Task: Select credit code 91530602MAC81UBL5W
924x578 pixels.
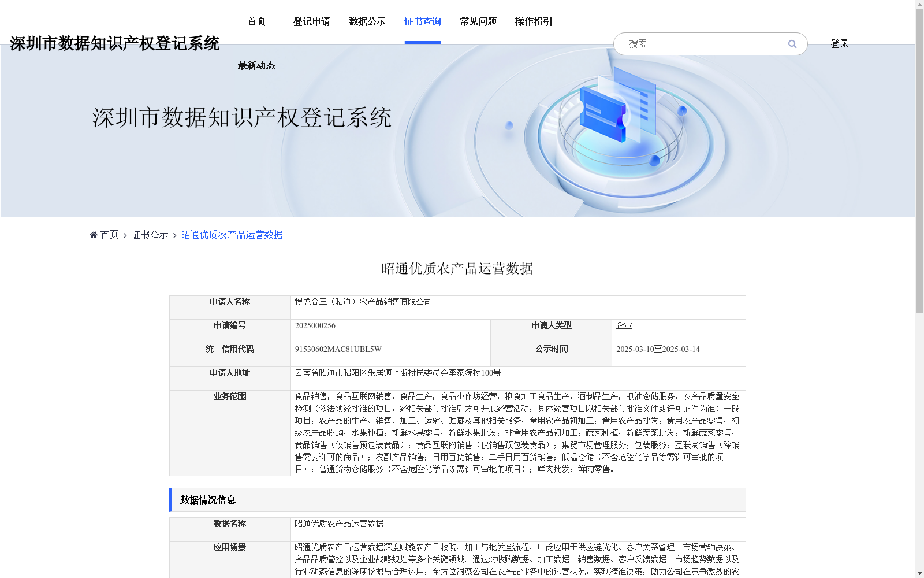Action: 338,349
